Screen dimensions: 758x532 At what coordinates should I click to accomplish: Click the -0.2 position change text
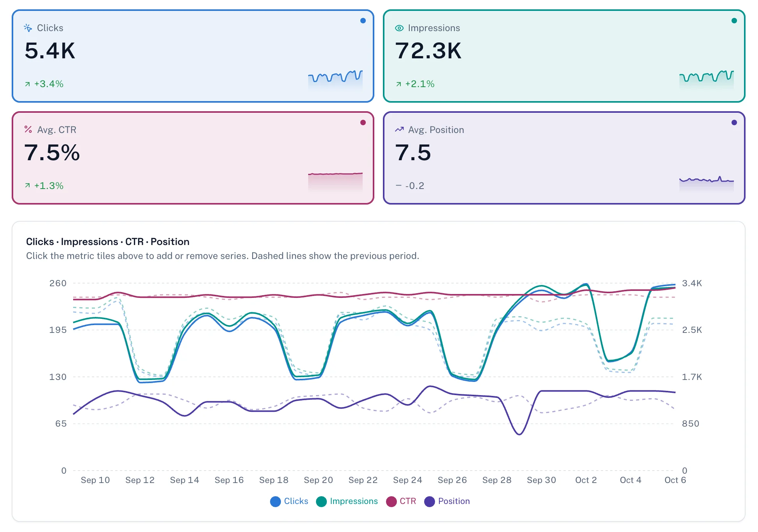click(x=415, y=186)
